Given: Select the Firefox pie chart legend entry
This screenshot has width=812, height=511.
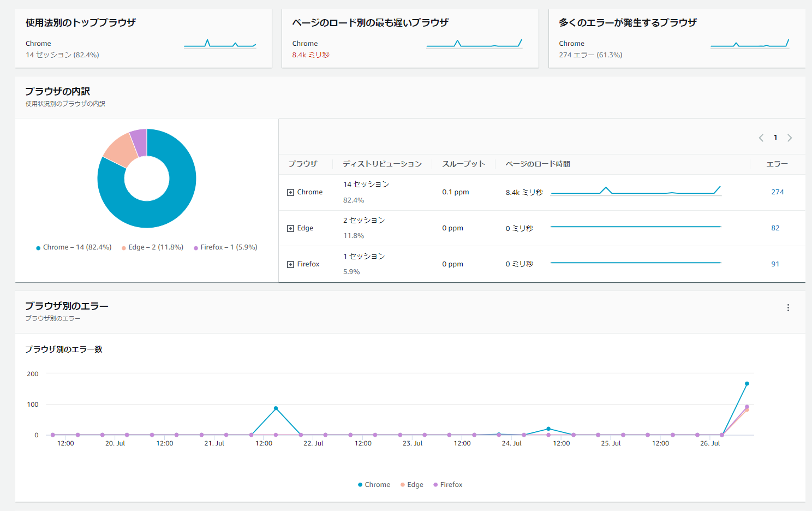Looking at the screenshot, I should point(226,247).
